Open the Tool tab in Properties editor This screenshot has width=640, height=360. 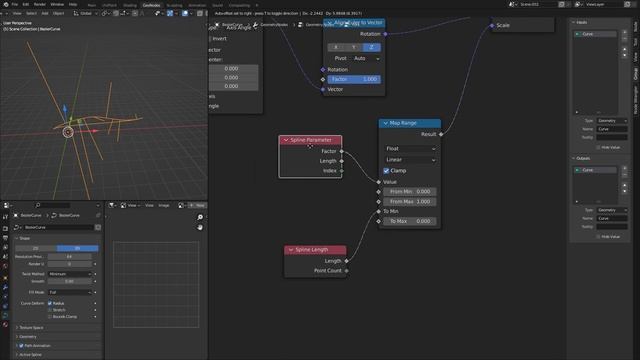point(5,217)
